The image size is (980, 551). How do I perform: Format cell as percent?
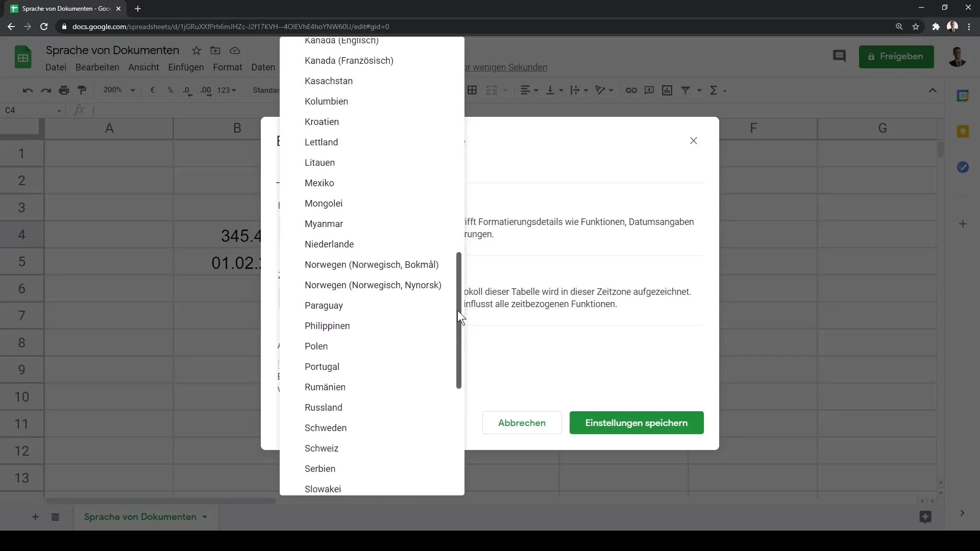(170, 90)
